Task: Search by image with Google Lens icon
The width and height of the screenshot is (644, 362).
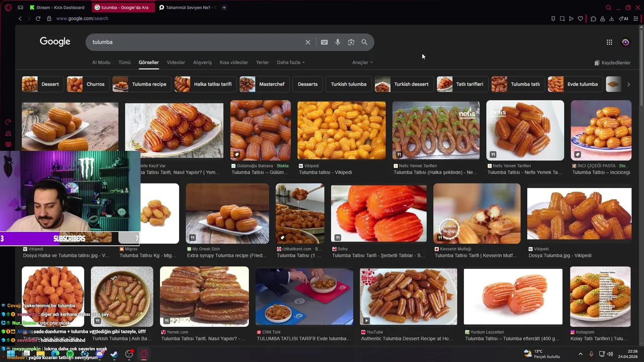Action: [351, 42]
